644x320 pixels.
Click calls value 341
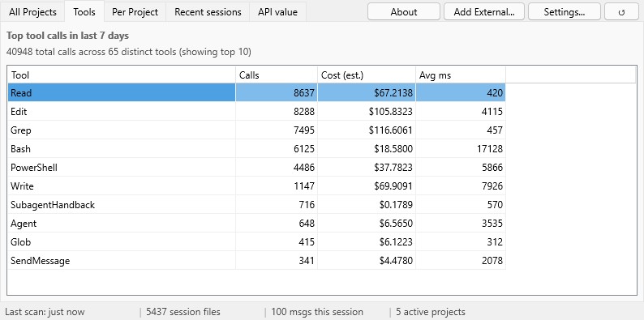click(x=307, y=261)
